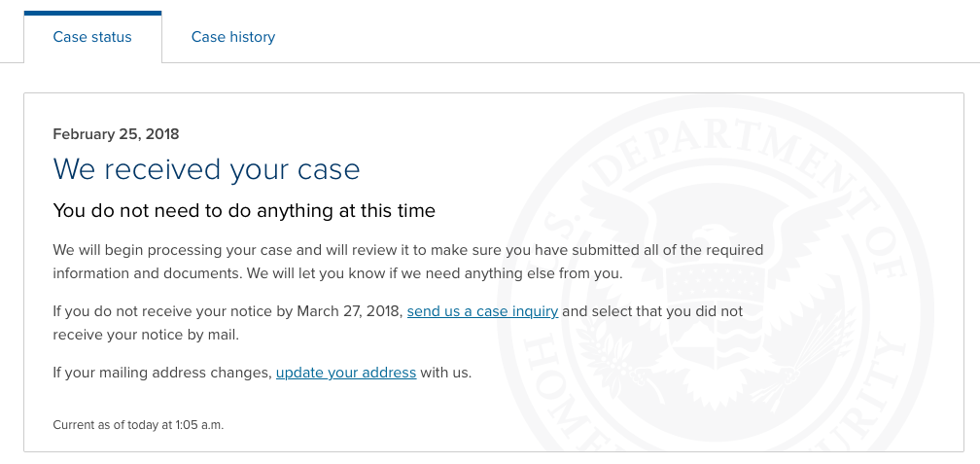Screen dimensions: 980x464
Task: Click the We will begin processing your case paragraph
Action: pyautogui.click(x=408, y=262)
